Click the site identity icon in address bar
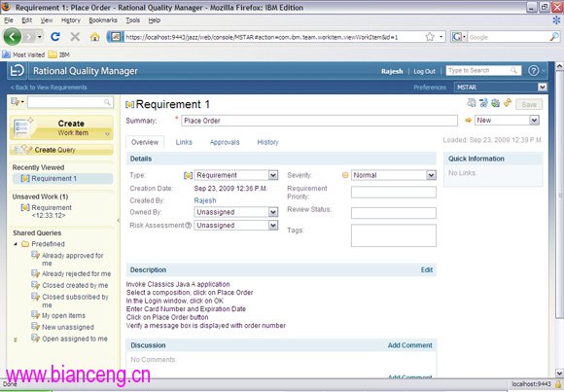 tap(115, 37)
